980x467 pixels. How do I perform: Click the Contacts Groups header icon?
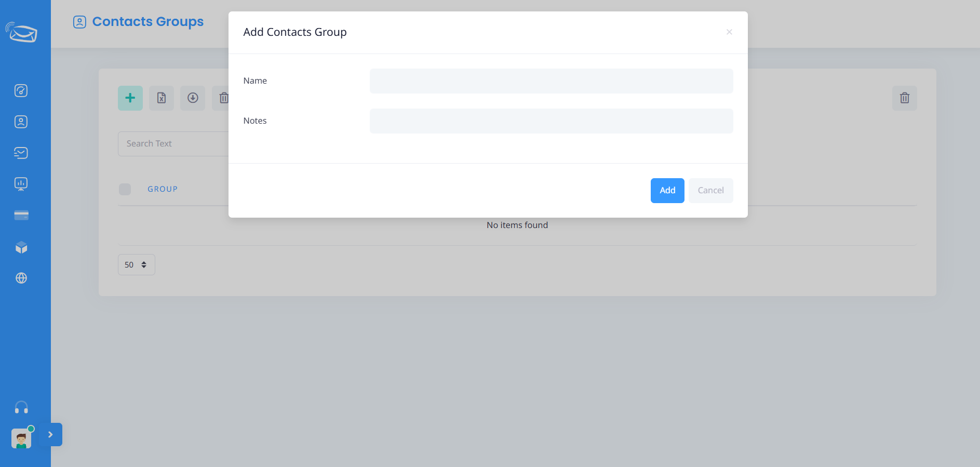tap(79, 22)
